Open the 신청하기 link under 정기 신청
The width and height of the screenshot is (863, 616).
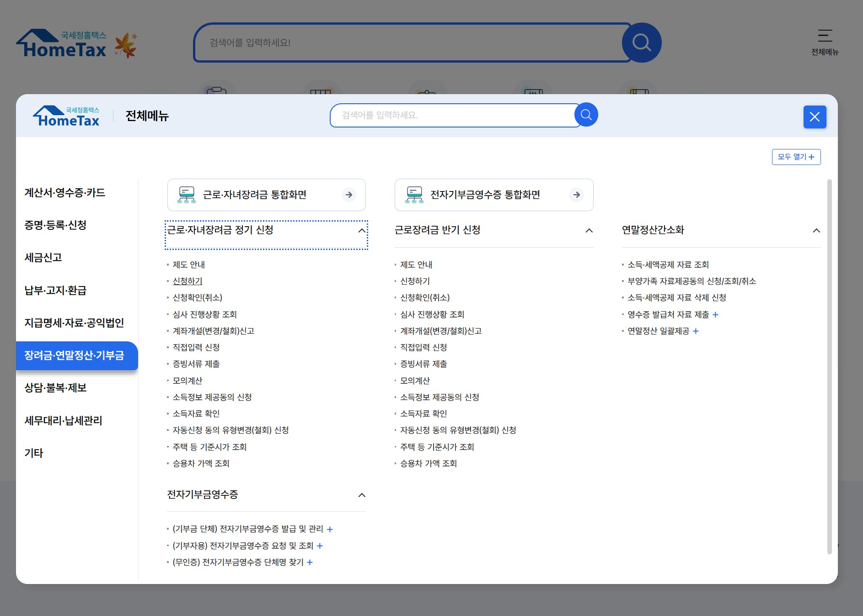click(x=188, y=281)
